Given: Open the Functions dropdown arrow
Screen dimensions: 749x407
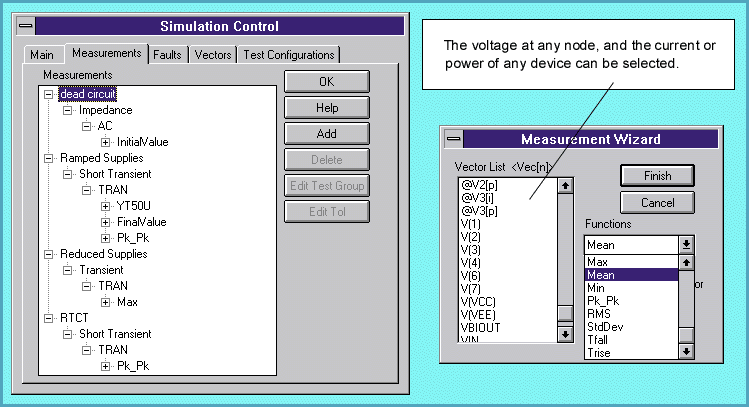Looking at the screenshot, I should point(686,244).
